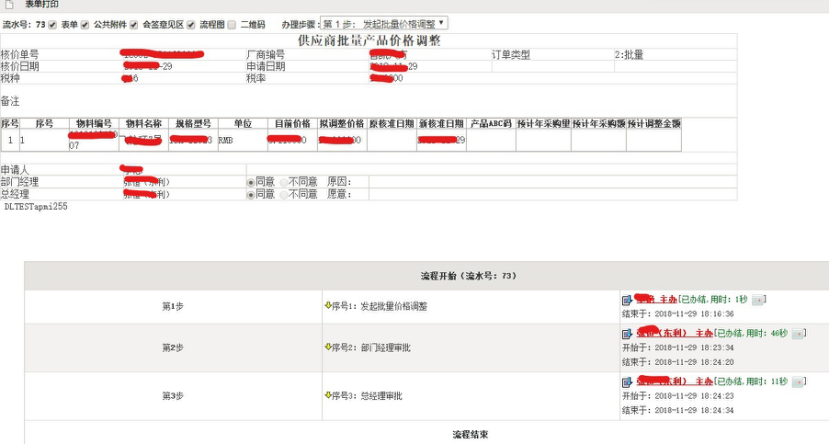The width and height of the screenshot is (829, 444).
Task: Uncheck the 公共附件 checkbox
Action: coord(134,23)
